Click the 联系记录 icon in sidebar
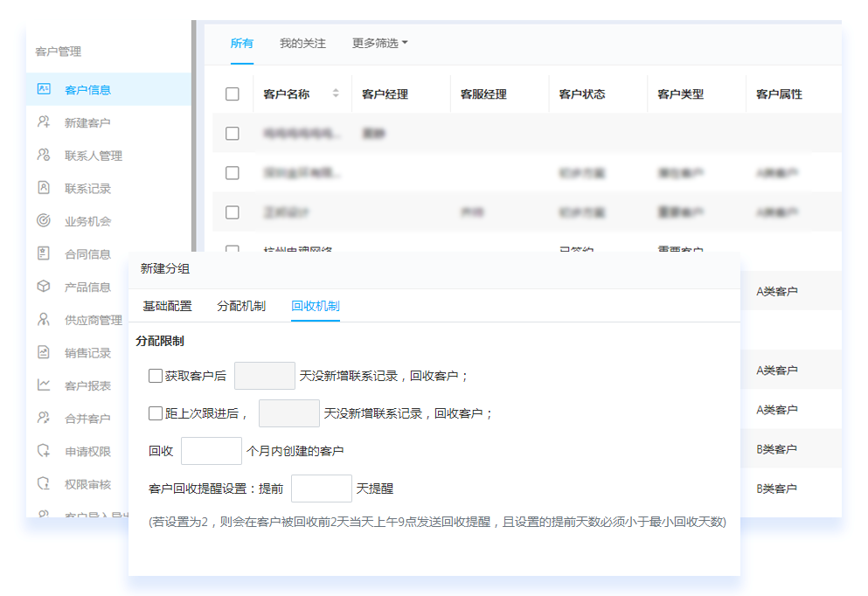 43,188
